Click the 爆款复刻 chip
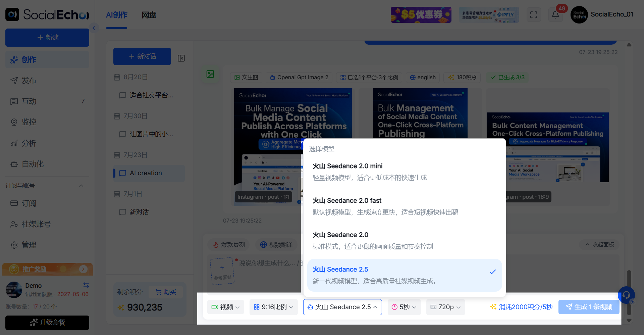The width and height of the screenshot is (644, 335). 229,245
